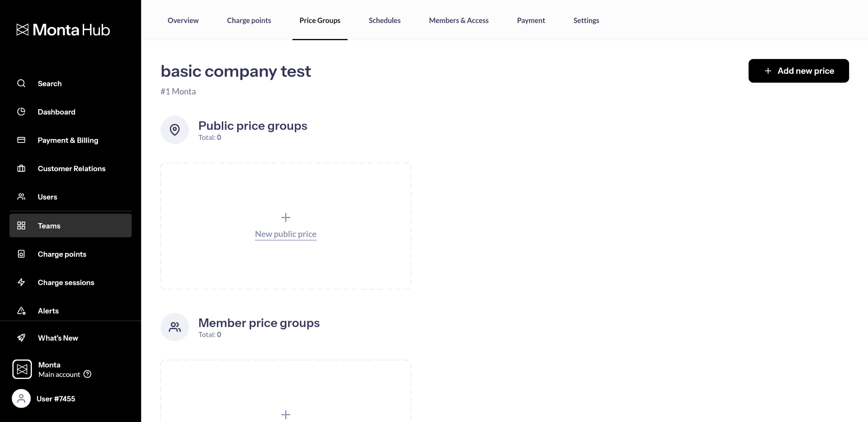Click the Users people icon in sidebar
This screenshot has height=422, width=868.
(x=21, y=197)
